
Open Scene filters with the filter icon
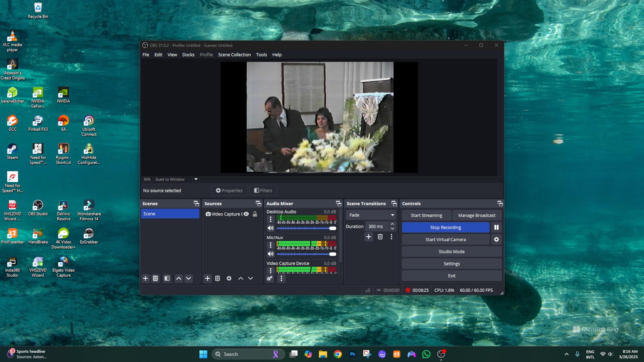click(167, 278)
